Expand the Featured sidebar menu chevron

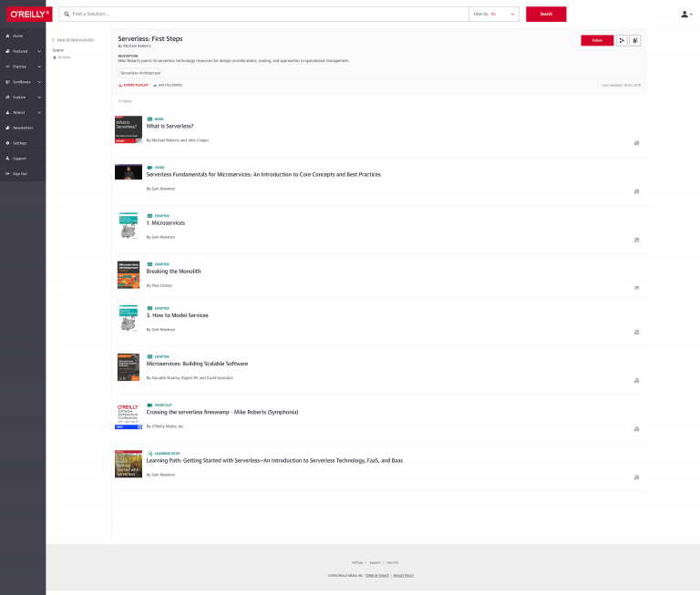tap(39, 51)
